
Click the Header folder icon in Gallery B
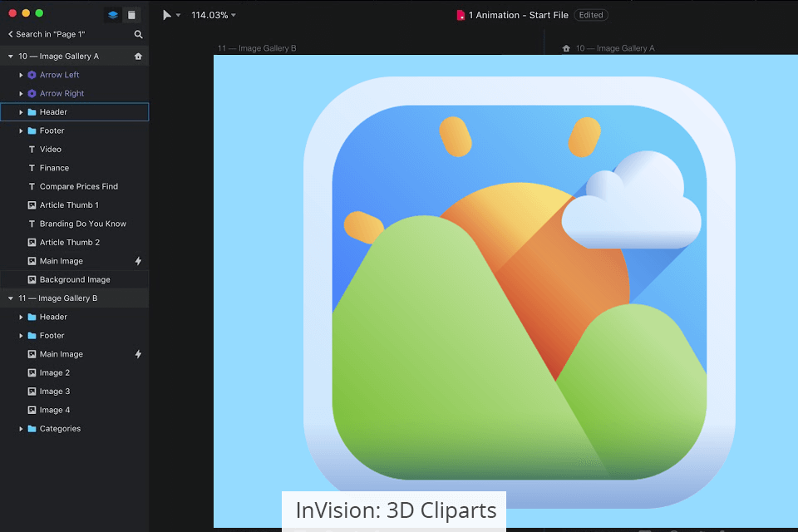click(32, 318)
